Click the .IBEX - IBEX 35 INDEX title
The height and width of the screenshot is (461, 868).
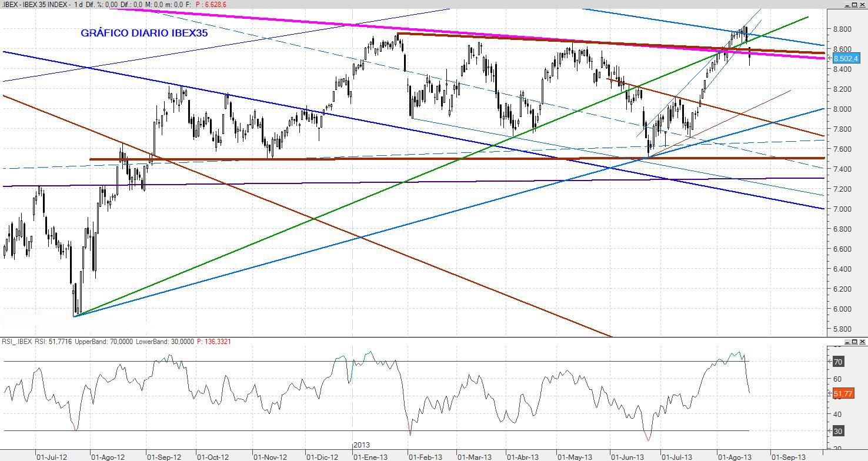point(35,5)
